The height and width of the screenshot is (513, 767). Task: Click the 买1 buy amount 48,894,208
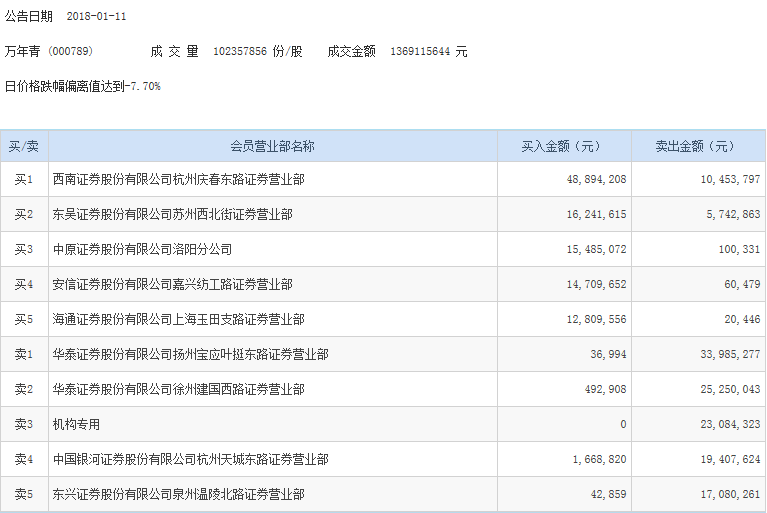click(x=596, y=179)
